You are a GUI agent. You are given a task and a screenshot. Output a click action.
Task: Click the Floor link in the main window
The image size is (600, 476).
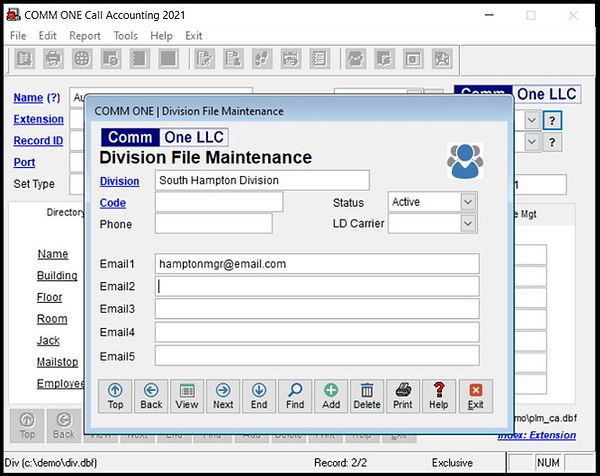click(x=49, y=297)
